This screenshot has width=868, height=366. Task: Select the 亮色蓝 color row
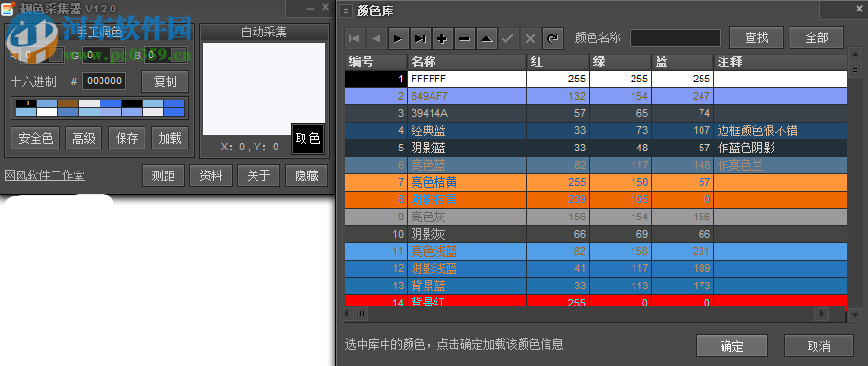tap(596, 165)
